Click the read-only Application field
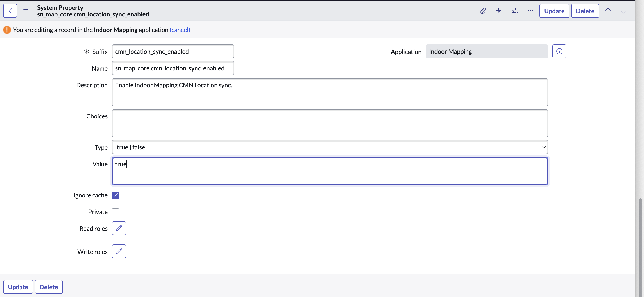The height and width of the screenshot is (297, 644). (487, 51)
